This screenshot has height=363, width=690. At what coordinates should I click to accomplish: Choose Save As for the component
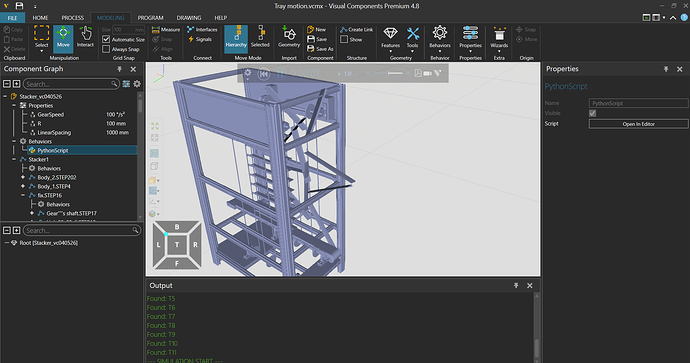point(320,49)
